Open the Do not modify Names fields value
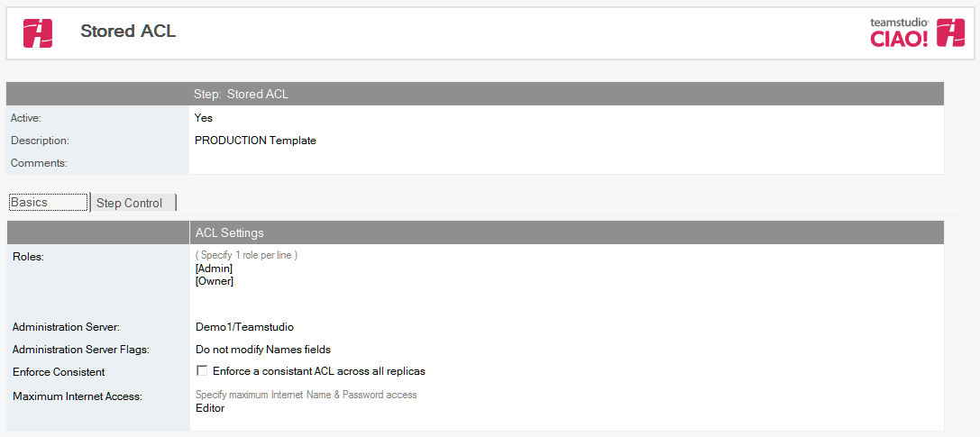 pyautogui.click(x=263, y=350)
